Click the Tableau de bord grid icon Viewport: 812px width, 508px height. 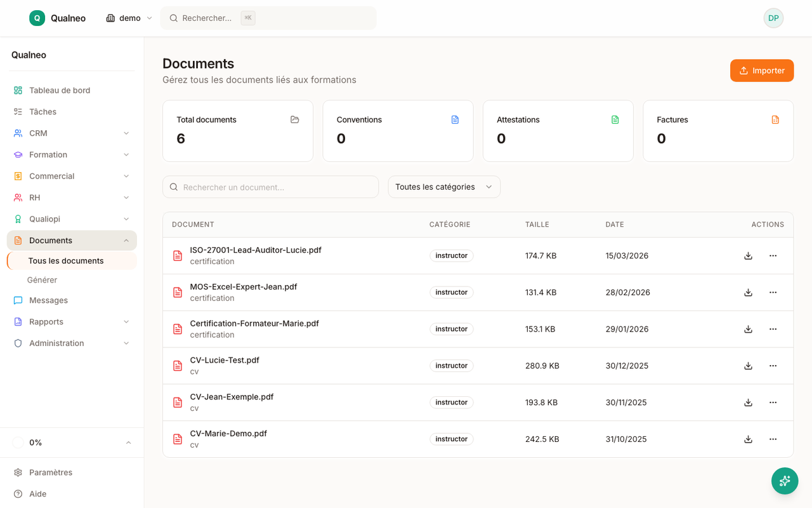(18, 90)
